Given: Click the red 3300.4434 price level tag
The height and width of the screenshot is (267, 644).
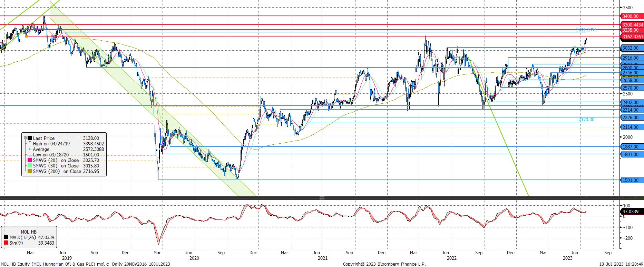Looking at the screenshot, I should coord(632,25).
